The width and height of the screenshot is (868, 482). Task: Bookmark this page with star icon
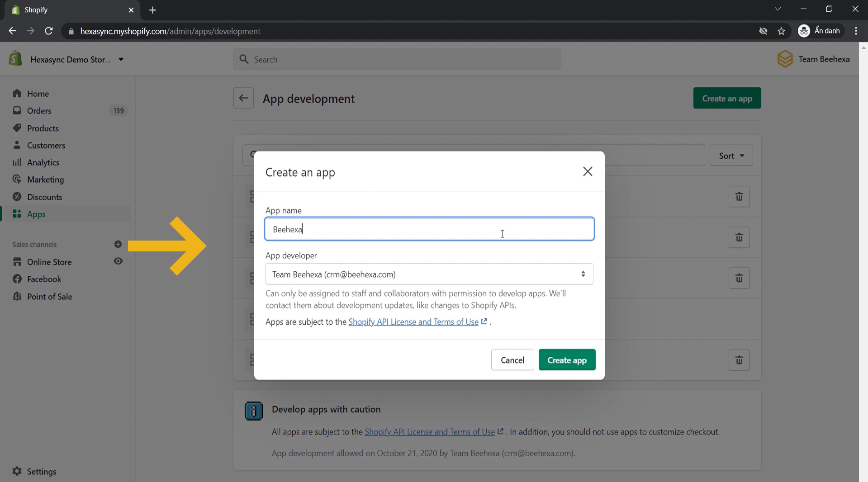781,31
